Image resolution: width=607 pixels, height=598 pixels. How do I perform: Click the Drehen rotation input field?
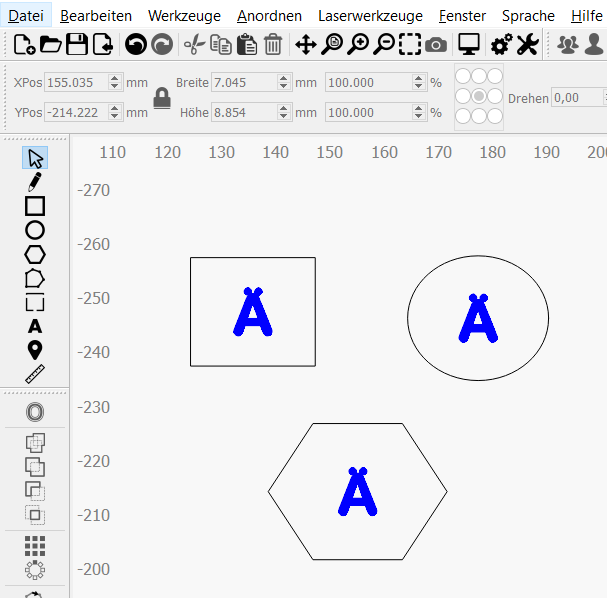[577, 97]
